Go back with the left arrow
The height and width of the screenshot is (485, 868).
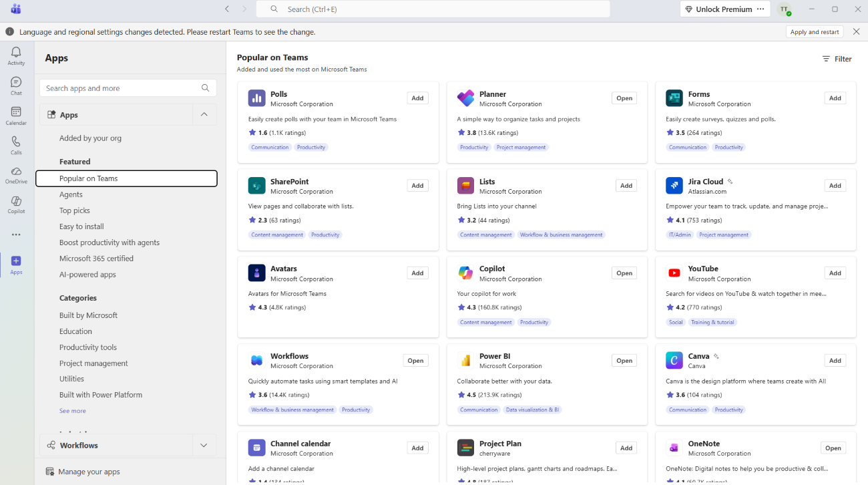point(227,9)
